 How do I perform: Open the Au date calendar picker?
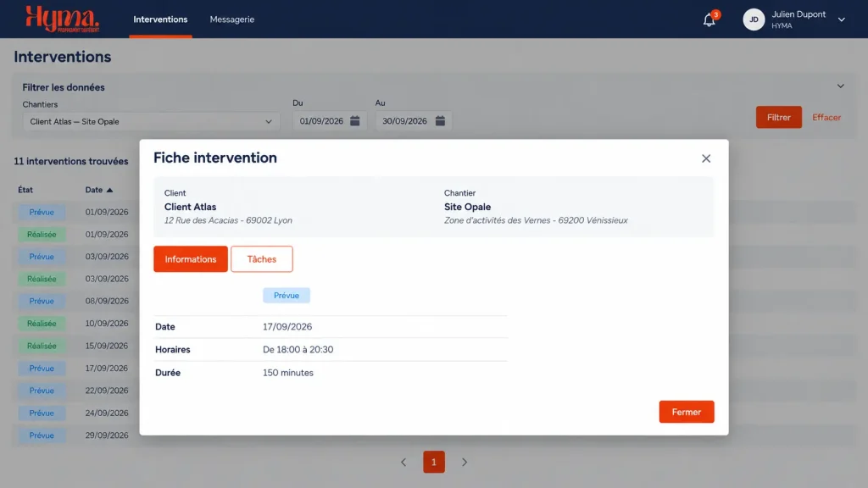440,120
